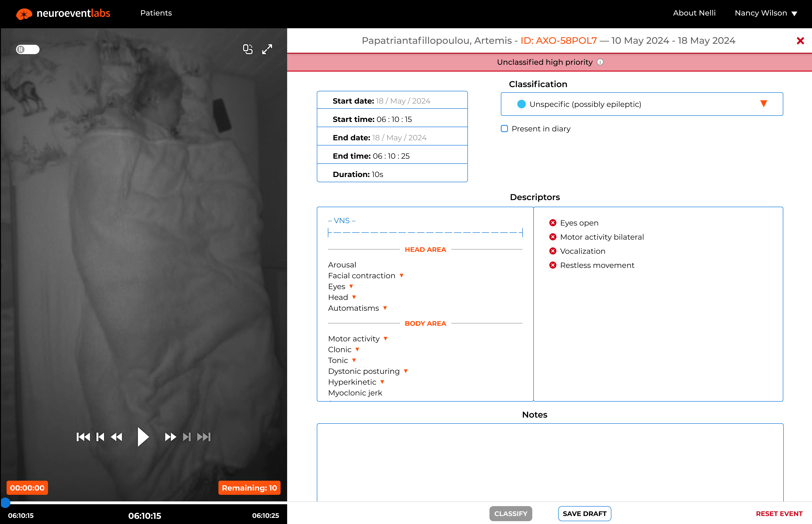Expand Motor activity descriptor list
The width and height of the screenshot is (812, 524).
pyautogui.click(x=386, y=339)
